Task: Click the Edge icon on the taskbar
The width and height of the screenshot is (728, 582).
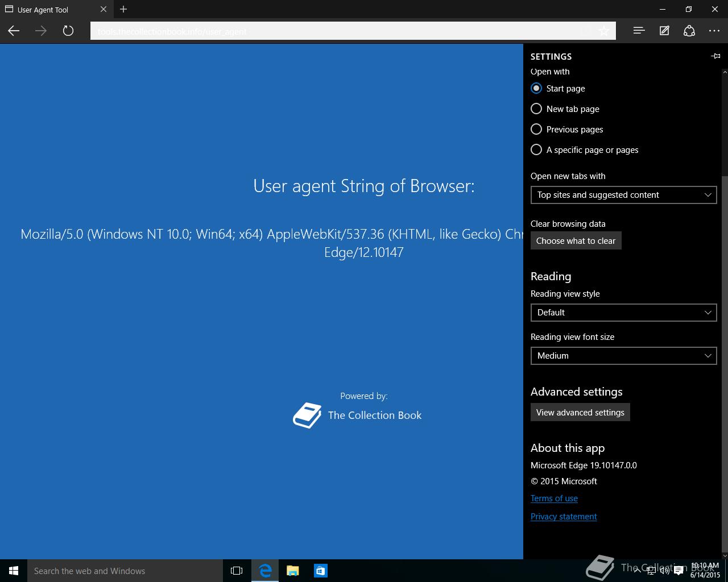Action: (x=265, y=571)
